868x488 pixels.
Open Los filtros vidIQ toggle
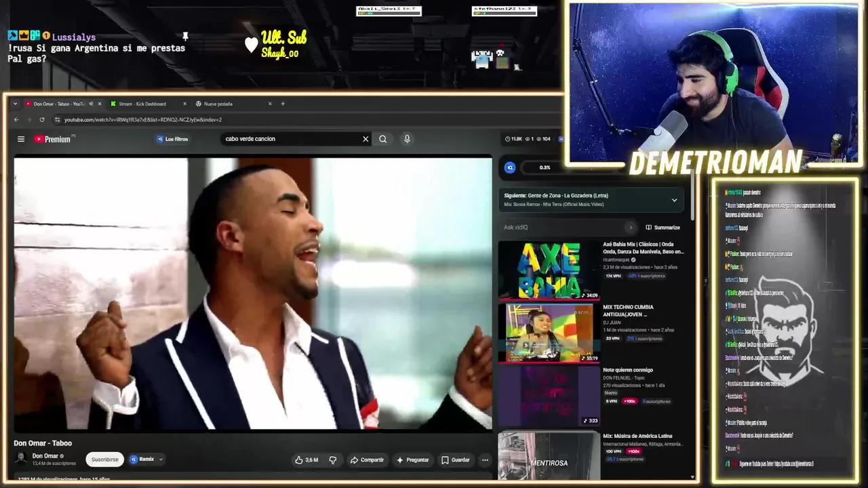click(173, 139)
